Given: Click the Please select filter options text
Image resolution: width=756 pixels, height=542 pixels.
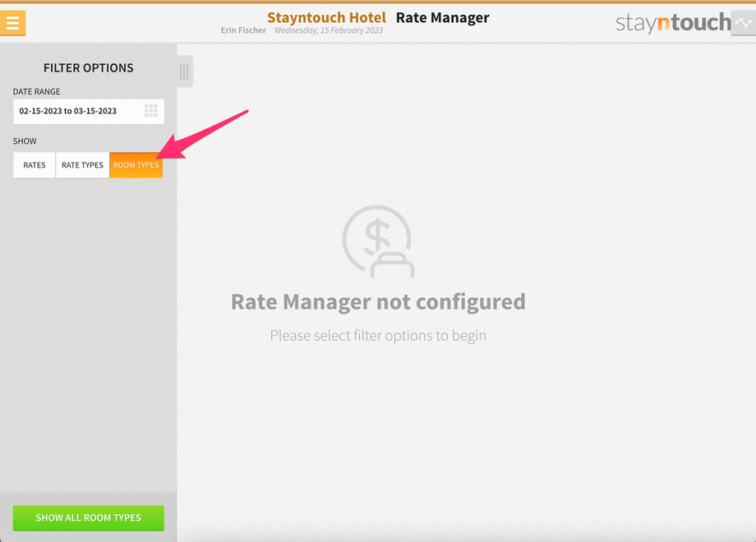Looking at the screenshot, I should (x=378, y=335).
